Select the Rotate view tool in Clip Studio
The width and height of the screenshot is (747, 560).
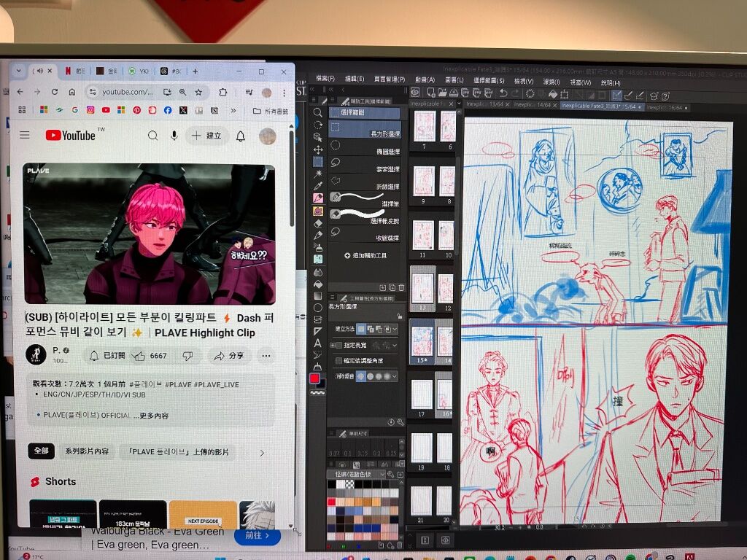[318, 125]
